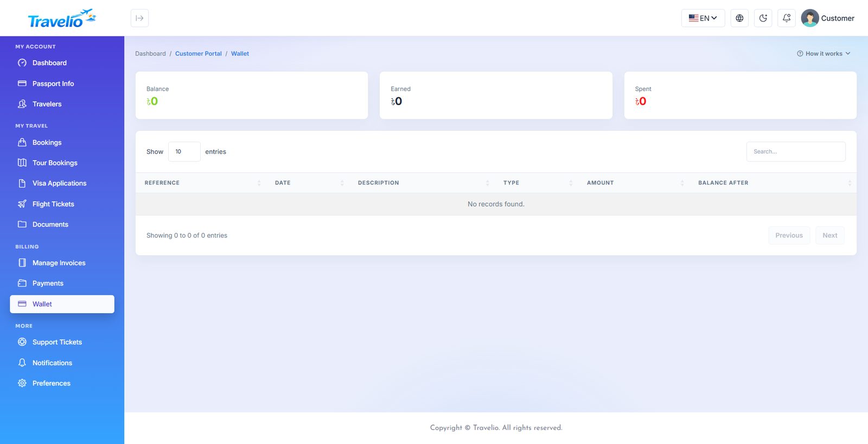Click the Support Tickets lifebuoy icon
Image resolution: width=868 pixels, height=444 pixels.
(x=22, y=342)
